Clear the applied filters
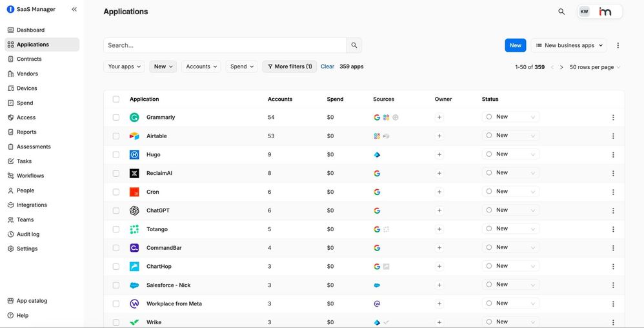 point(327,67)
